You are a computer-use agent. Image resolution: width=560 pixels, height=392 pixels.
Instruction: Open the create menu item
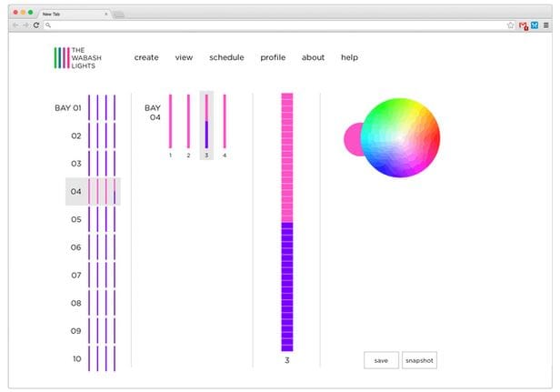tap(146, 57)
